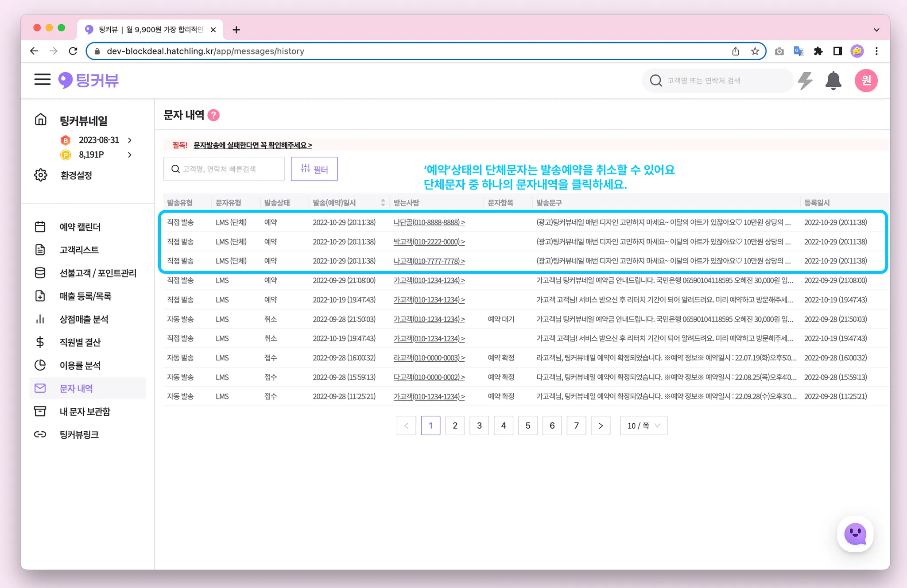Toggle sort on the 발송(예약)일시 column

click(x=383, y=203)
